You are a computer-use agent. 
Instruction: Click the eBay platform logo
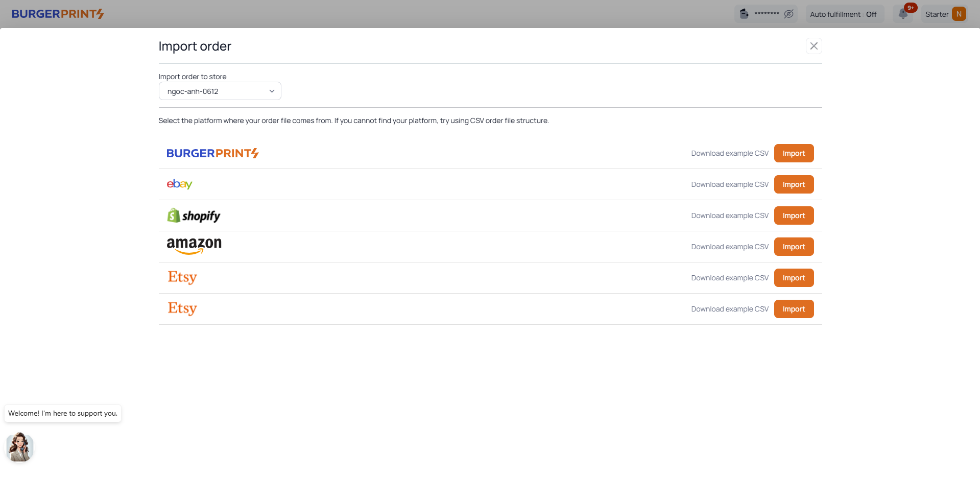point(179,184)
